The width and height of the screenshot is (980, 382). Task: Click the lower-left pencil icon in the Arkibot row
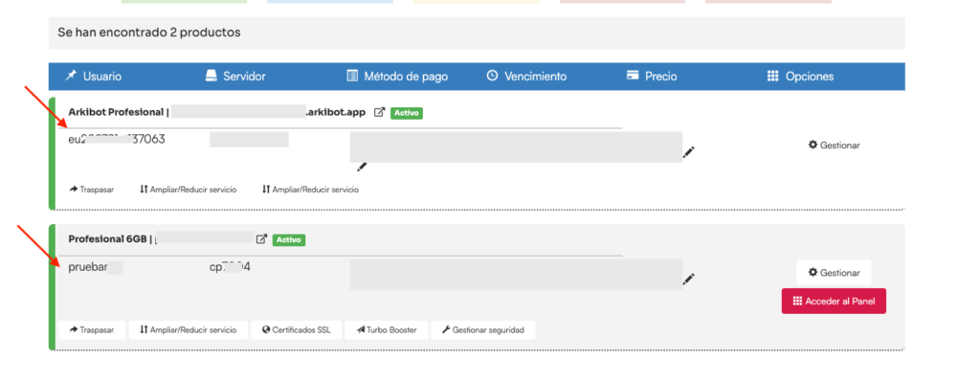coord(362,167)
